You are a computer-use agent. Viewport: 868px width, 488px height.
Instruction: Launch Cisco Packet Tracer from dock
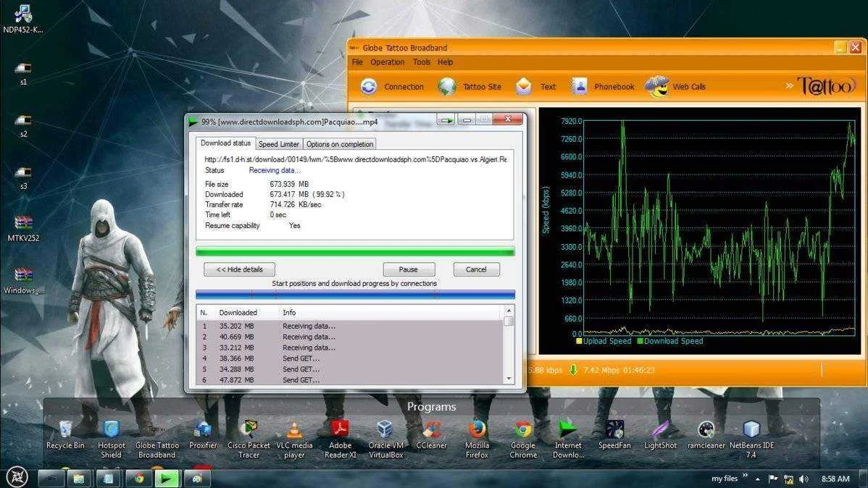(x=249, y=439)
